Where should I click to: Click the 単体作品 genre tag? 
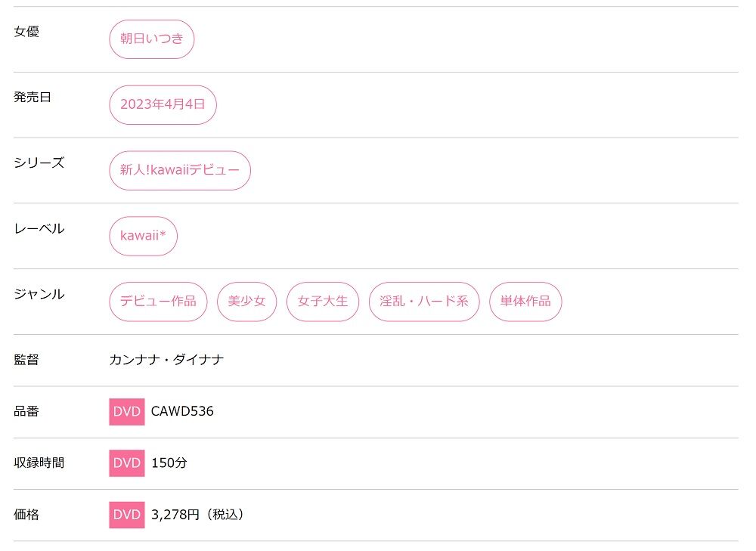525,302
